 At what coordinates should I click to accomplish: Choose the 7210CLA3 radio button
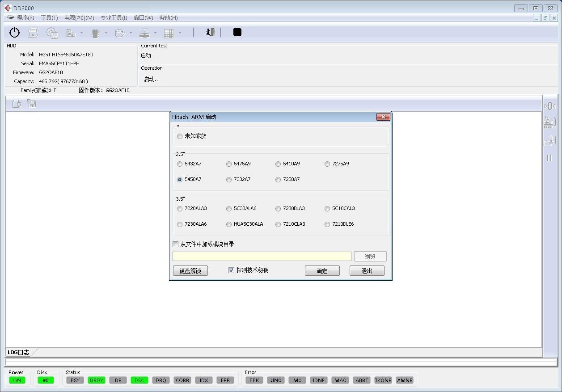tap(278, 224)
